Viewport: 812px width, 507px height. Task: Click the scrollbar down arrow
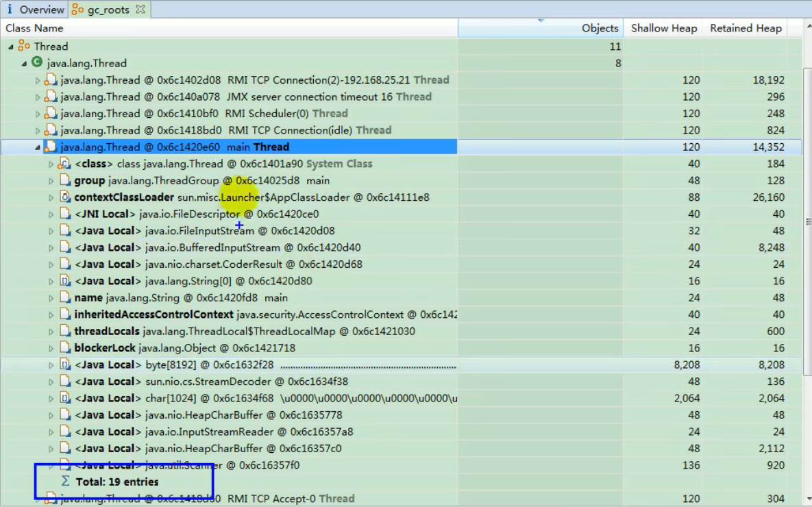point(808,499)
